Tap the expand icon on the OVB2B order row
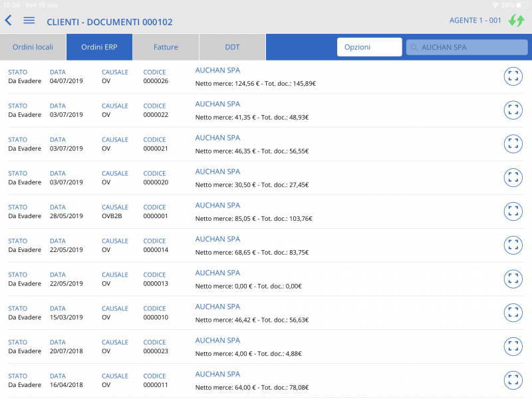Image resolution: width=532 pixels, height=399 pixels. click(513, 211)
